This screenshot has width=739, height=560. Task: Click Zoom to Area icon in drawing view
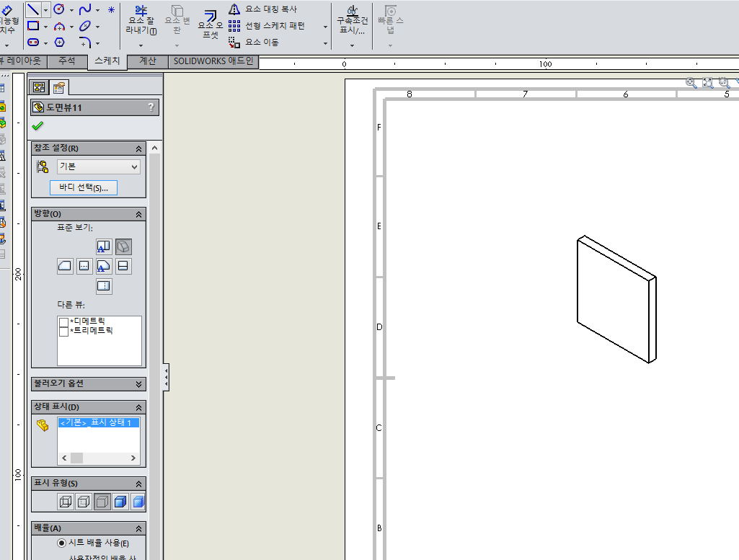[x=725, y=83]
